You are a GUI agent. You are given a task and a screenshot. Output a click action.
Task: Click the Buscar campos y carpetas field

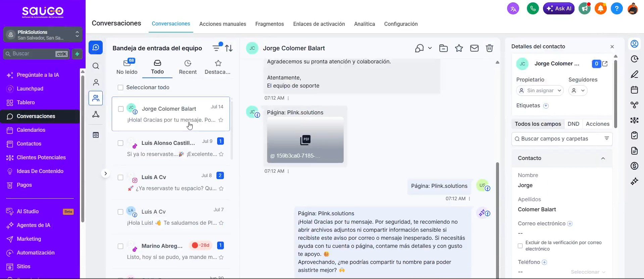point(562,139)
